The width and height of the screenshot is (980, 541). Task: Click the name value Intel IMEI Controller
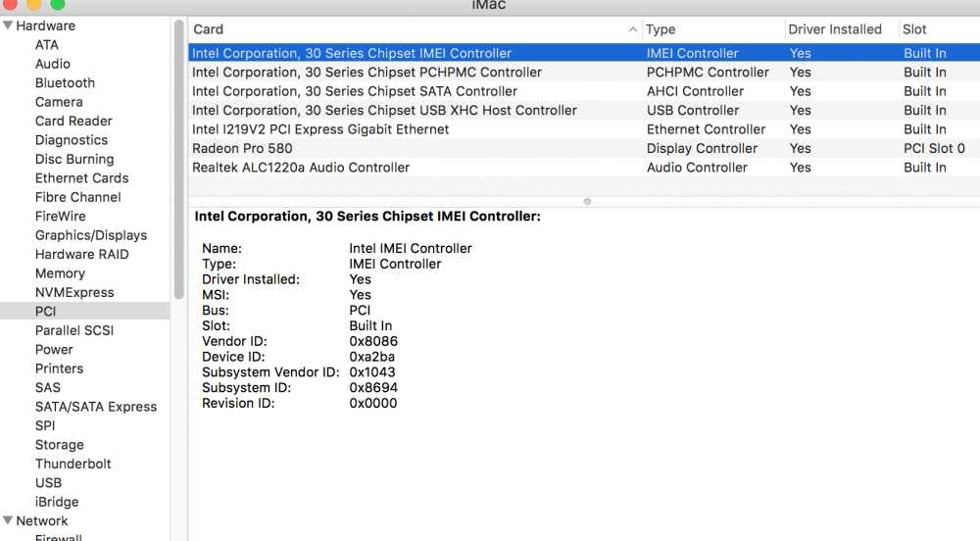(411, 249)
